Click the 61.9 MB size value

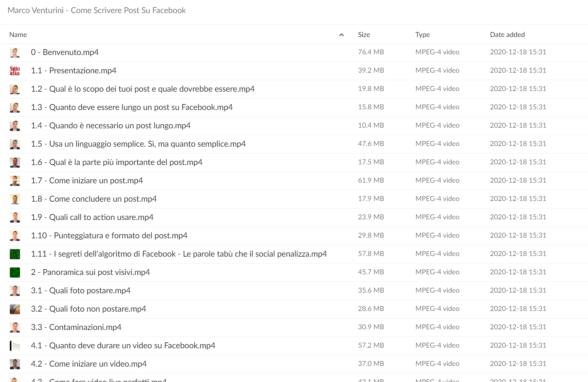tap(371, 180)
